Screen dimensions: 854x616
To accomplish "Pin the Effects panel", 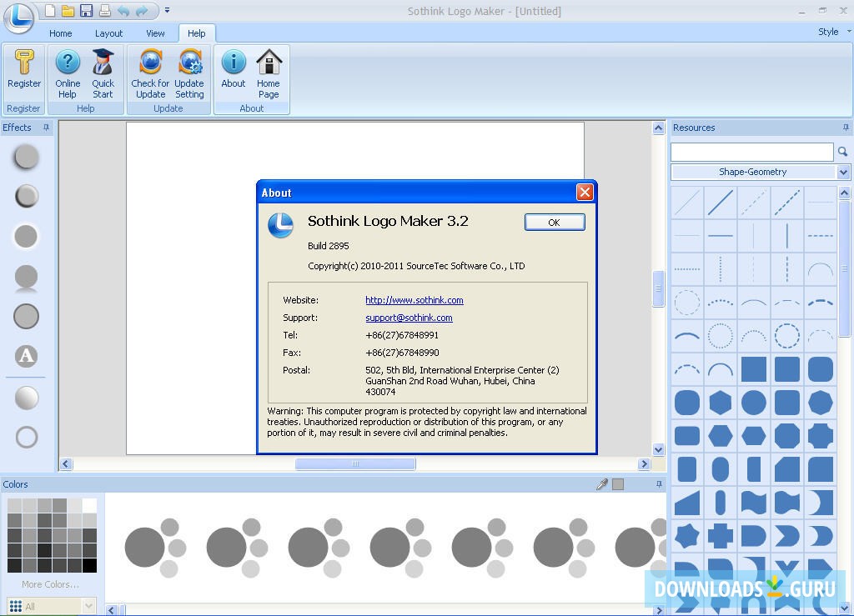I will (47, 128).
